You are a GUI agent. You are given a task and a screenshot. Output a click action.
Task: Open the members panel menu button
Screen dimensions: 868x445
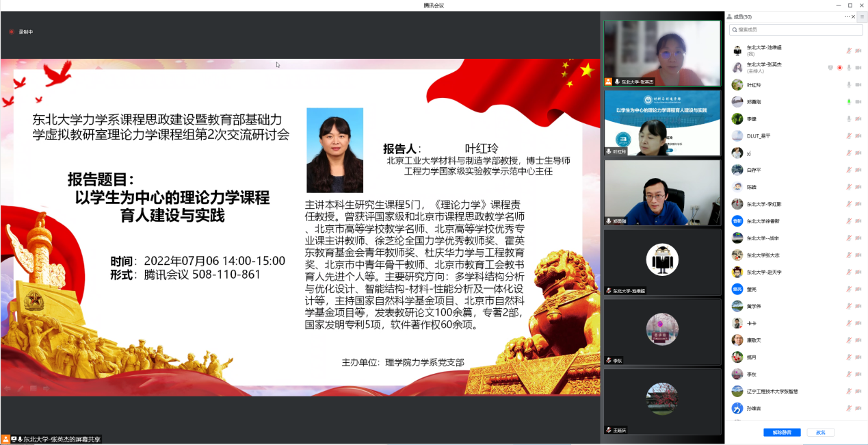[x=861, y=16]
